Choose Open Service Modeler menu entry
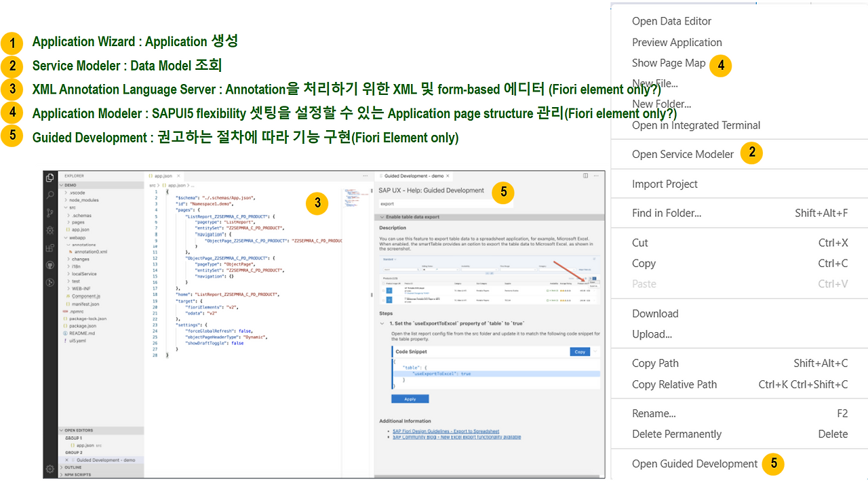The image size is (868, 484). point(683,154)
